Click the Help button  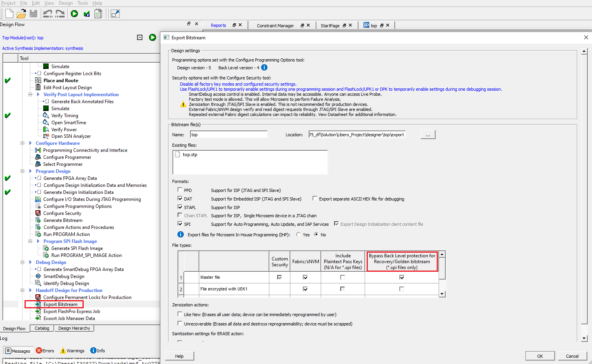coord(179,356)
